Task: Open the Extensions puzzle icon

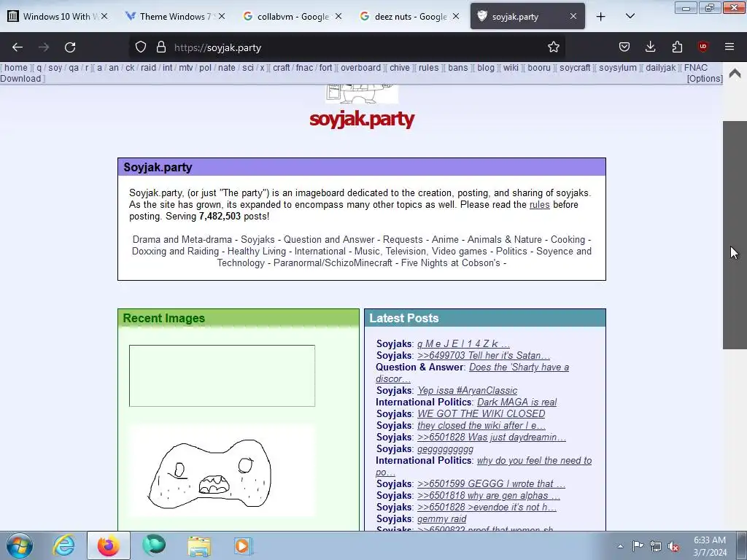Action: (x=677, y=47)
